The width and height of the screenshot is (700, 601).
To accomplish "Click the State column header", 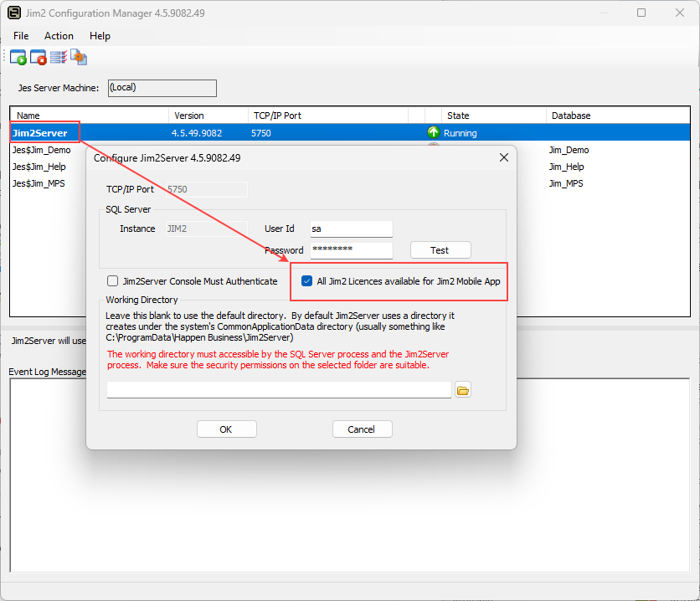I will (x=493, y=116).
